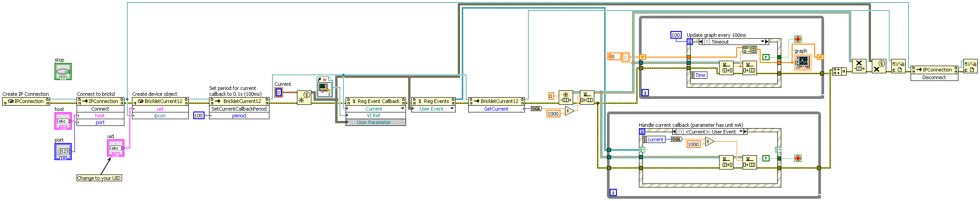Select the Connect method row
980x201 pixels.
[100, 109]
